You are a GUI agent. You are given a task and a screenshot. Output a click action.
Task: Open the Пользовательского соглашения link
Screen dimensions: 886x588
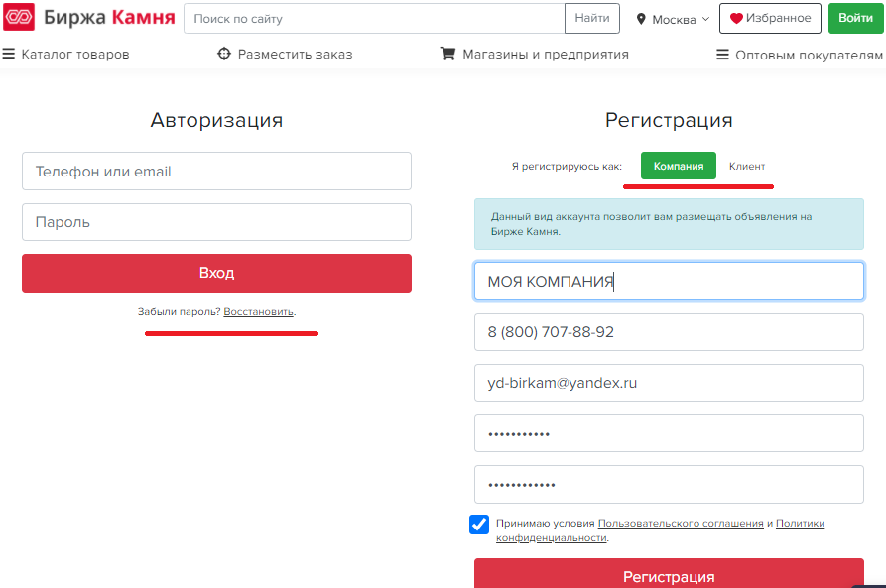[681, 523]
